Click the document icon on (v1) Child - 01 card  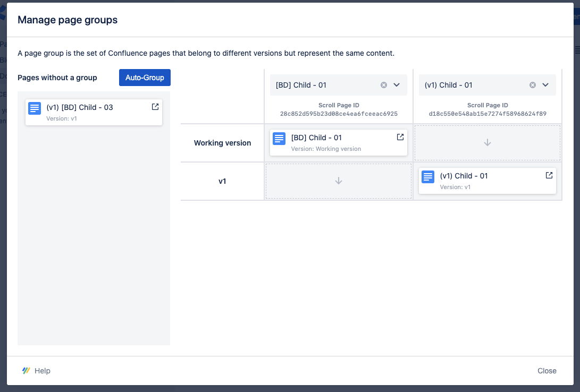[428, 177]
